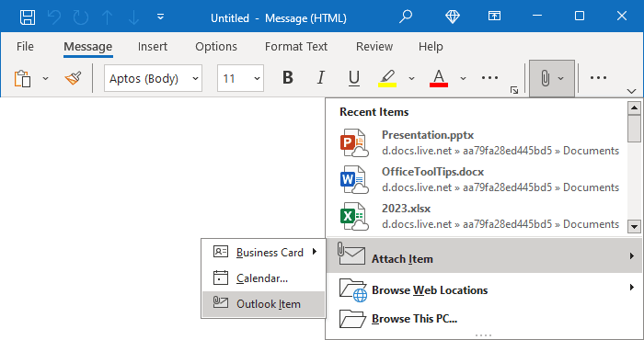Click the Redo icon in title bar
644x340 pixels.
tap(81, 17)
